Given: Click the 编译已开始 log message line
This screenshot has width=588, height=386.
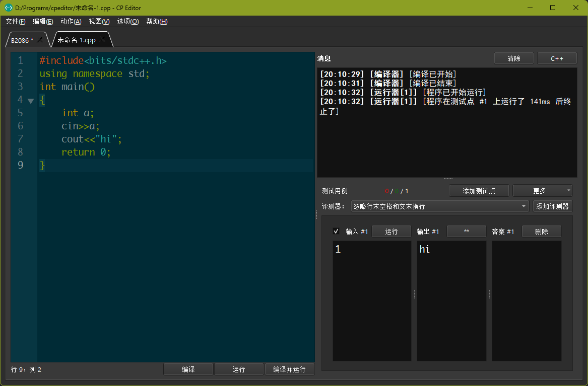Looking at the screenshot, I should pyautogui.click(x=388, y=74).
